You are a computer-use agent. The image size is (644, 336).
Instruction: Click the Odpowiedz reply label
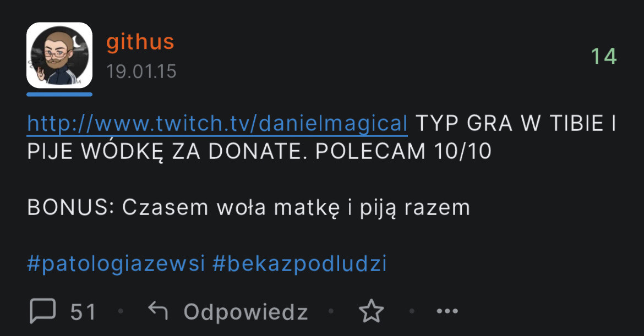(x=245, y=312)
